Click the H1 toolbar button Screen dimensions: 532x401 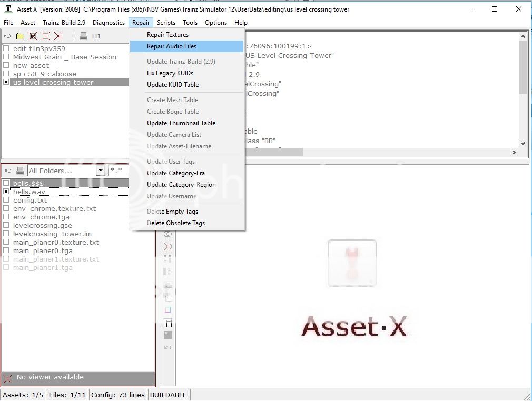[96, 36]
